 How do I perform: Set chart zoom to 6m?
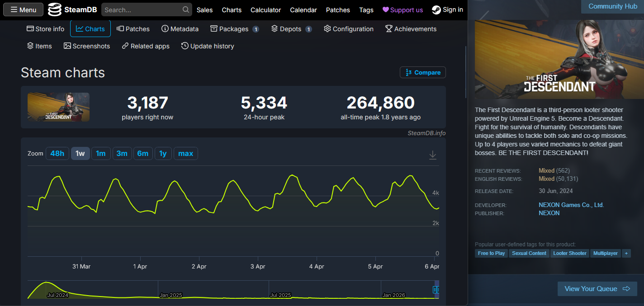click(143, 154)
